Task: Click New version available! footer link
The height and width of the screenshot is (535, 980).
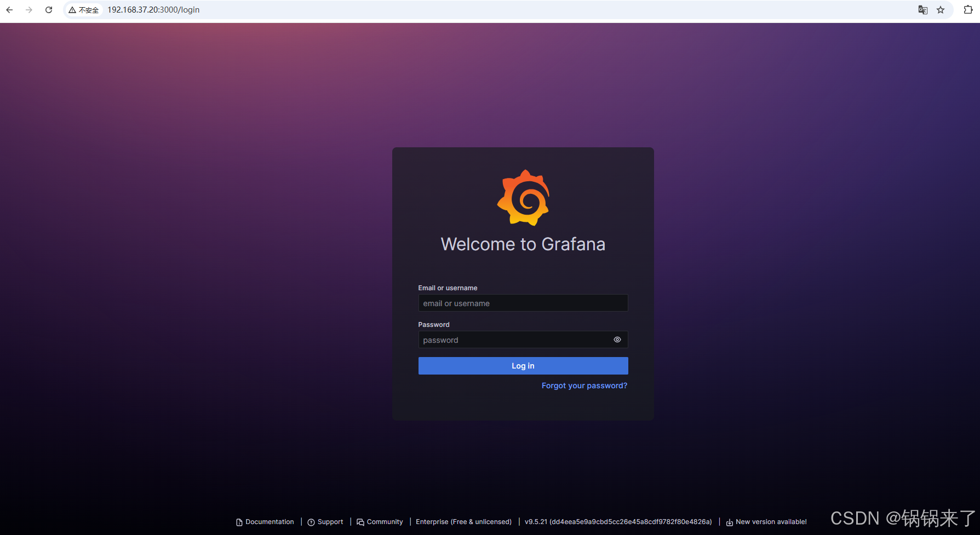Action: click(x=766, y=522)
